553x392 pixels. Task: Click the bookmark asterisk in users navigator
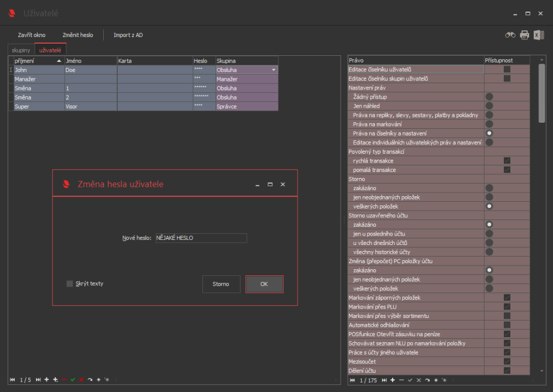[x=99, y=380]
